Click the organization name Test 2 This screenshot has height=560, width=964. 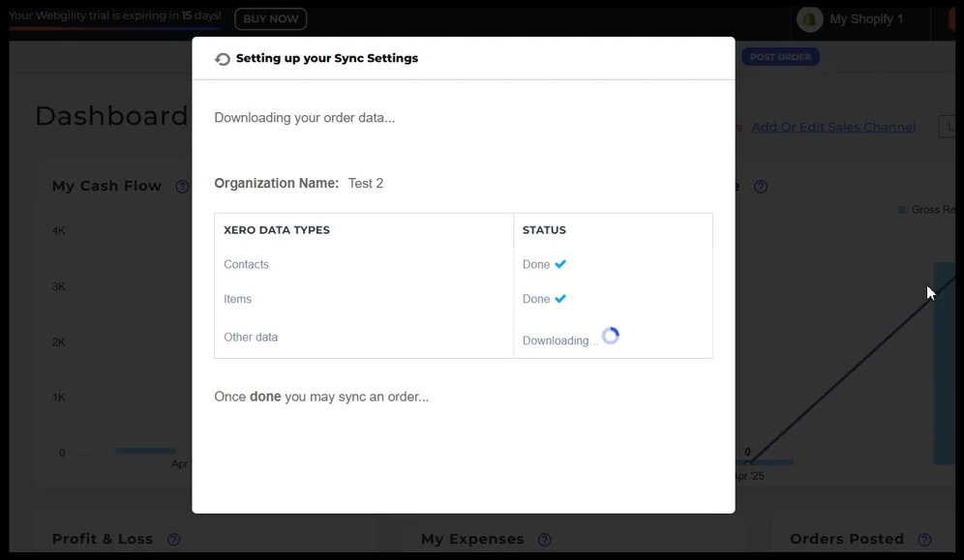[x=366, y=183]
